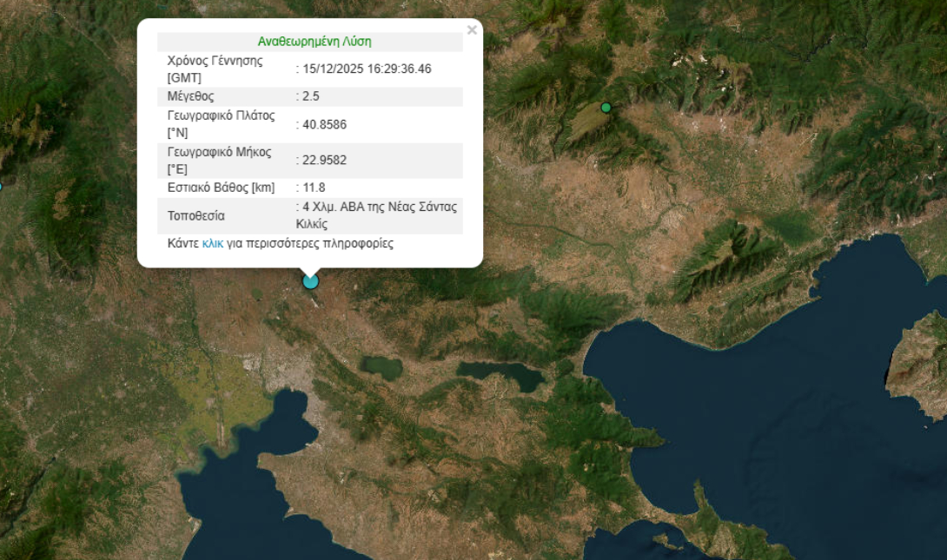The width and height of the screenshot is (947, 560).
Task: Click the 'Γεωγραφικό Μήκος [°E]' label
Action: pyautogui.click(x=219, y=161)
